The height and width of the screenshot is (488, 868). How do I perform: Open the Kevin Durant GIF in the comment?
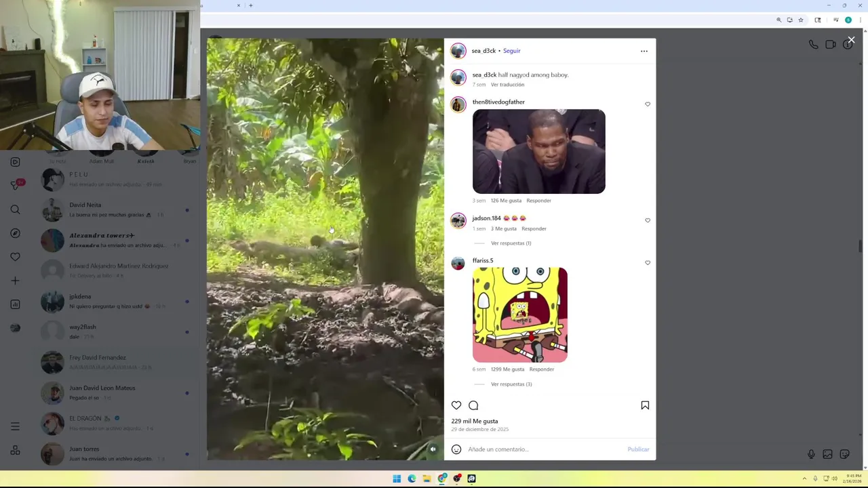click(539, 152)
